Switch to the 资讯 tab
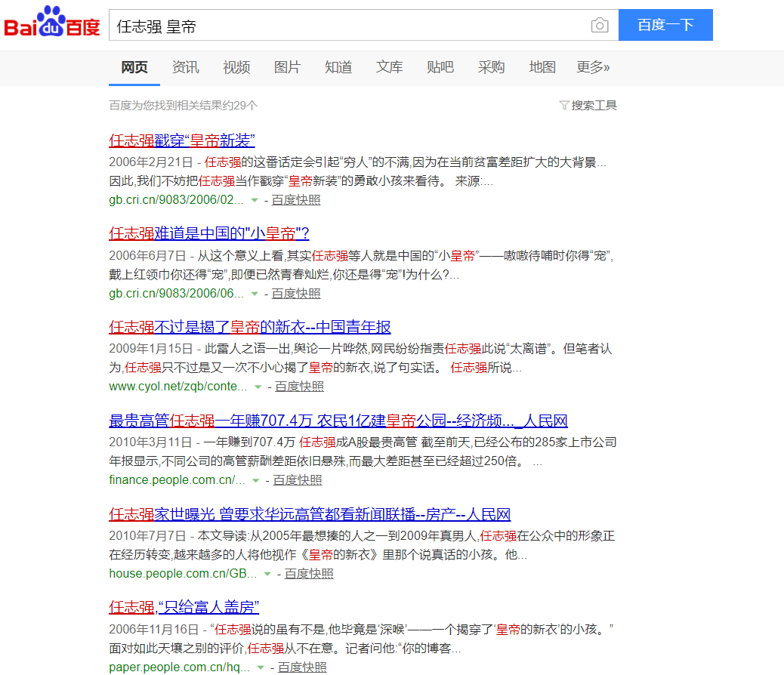784x675 pixels. tap(186, 67)
